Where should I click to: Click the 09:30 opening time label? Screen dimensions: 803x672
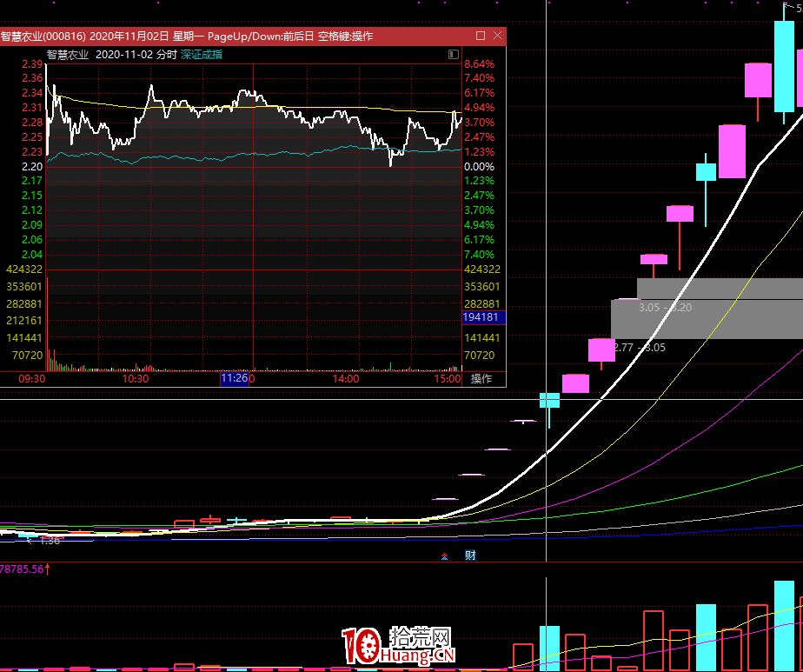tap(31, 379)
